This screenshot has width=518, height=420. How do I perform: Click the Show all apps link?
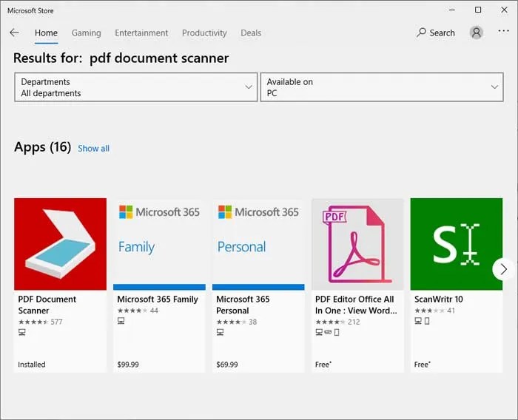point(93,149)
